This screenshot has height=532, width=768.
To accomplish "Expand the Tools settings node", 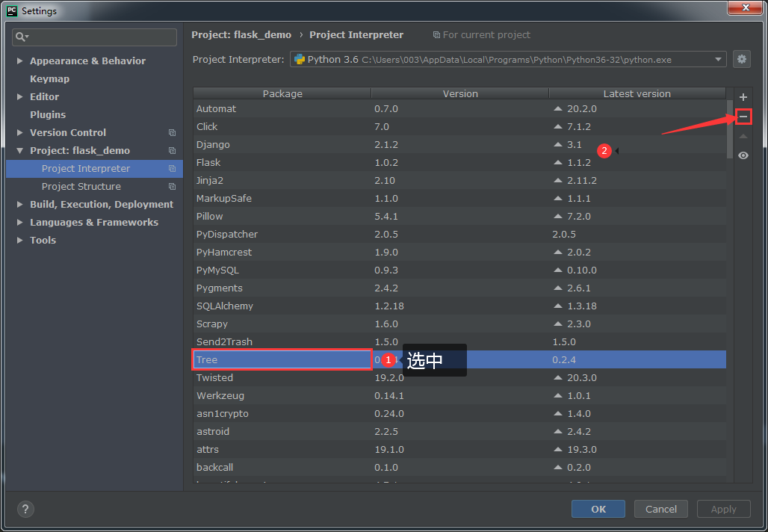I will tap(19, 240).
